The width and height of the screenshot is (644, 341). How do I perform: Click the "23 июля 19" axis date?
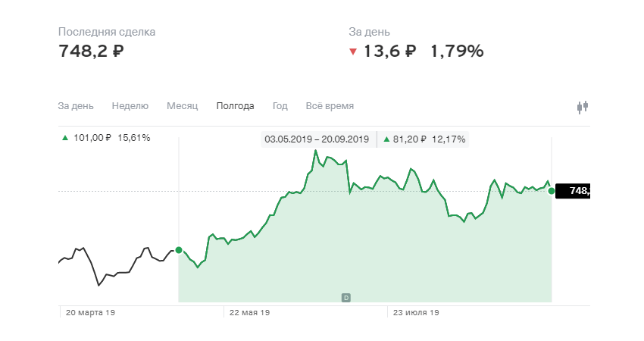pos(414,312)
